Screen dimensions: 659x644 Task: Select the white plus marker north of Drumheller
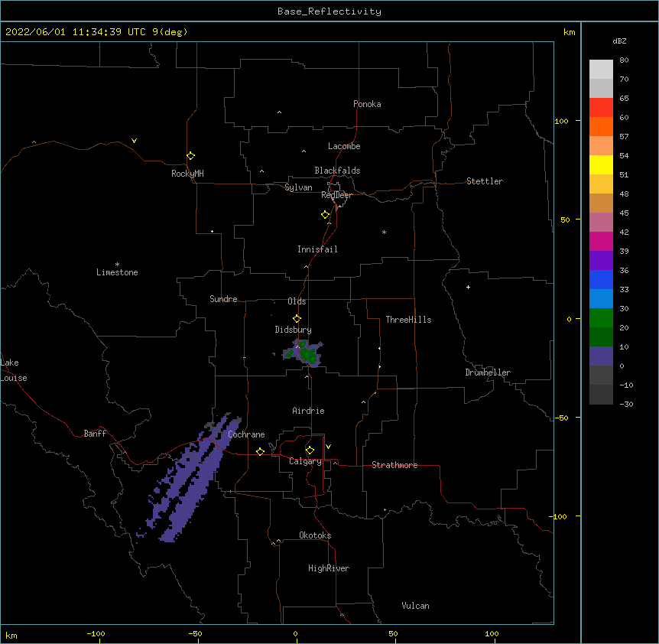468,287
